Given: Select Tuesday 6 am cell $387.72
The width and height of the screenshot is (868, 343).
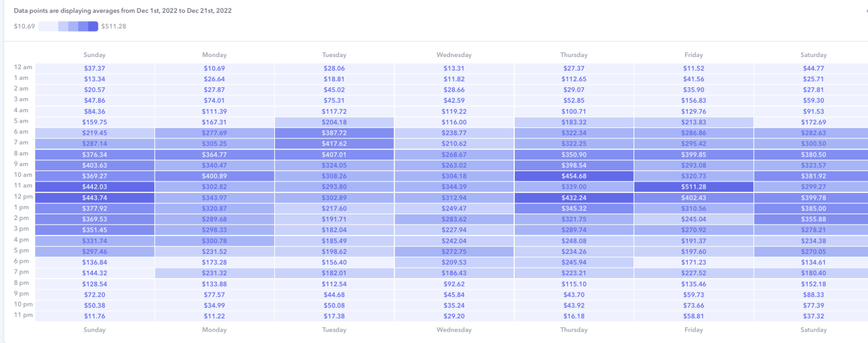Looking at the screenshot, I should [x=334, y=133].
